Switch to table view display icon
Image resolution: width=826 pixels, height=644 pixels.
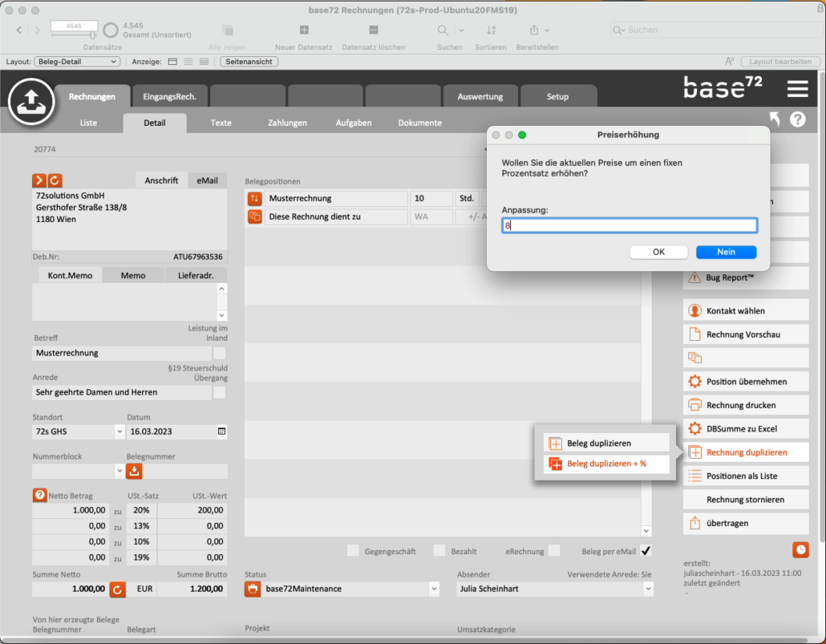pyautogui.click(x=204, y=62)
